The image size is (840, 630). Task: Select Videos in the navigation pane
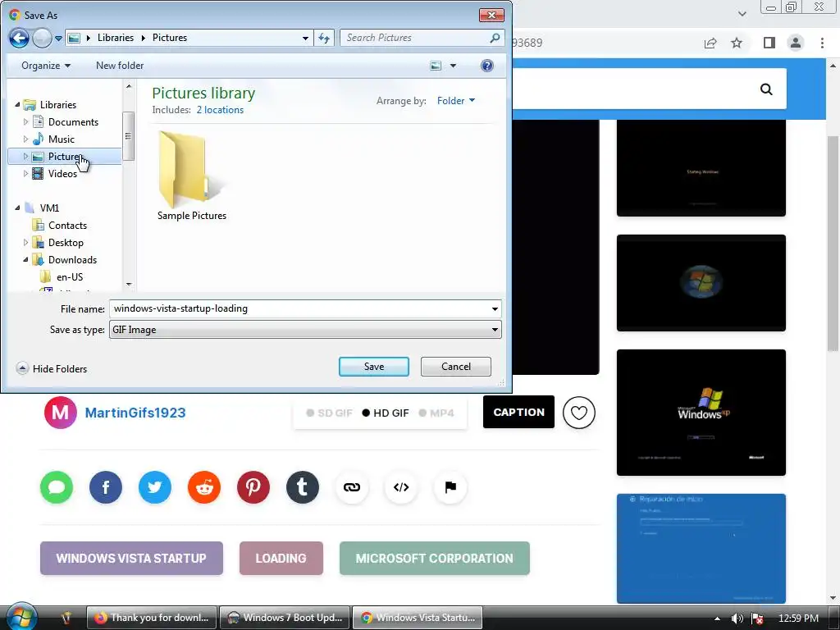[x=62, y=174]
